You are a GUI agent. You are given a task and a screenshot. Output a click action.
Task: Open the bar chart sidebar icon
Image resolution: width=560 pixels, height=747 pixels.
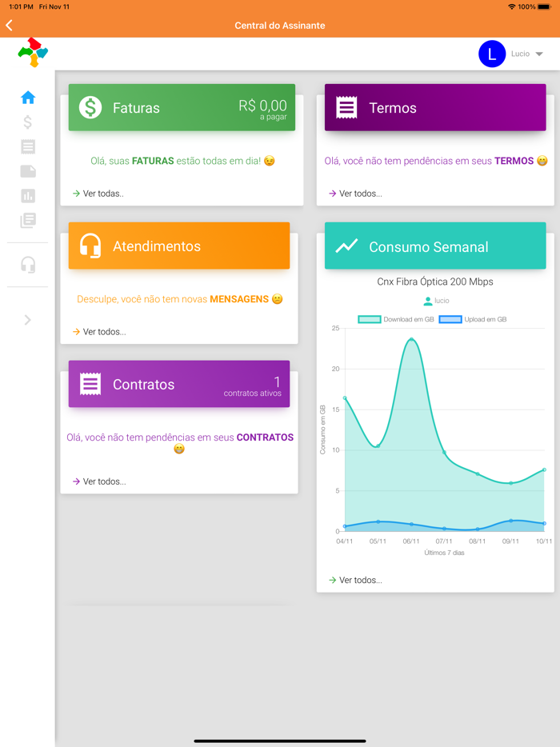[28, 196]
